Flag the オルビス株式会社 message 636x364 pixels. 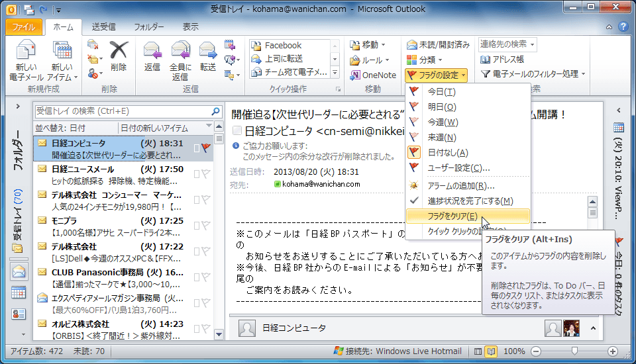point(206,328)
